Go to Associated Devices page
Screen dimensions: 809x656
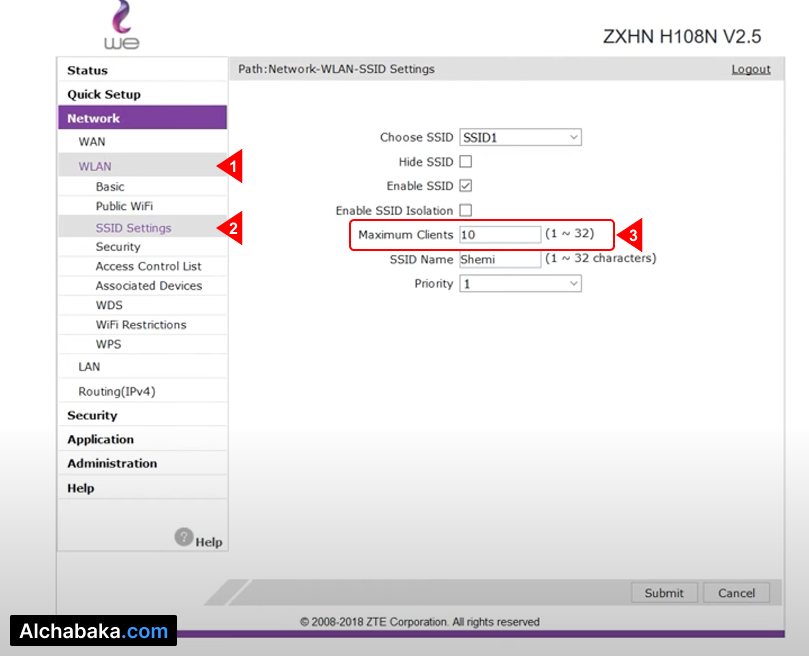coord(148,286)
